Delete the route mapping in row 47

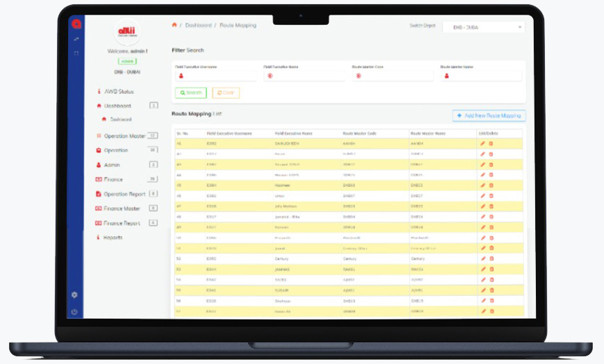(x=491, y=206)
